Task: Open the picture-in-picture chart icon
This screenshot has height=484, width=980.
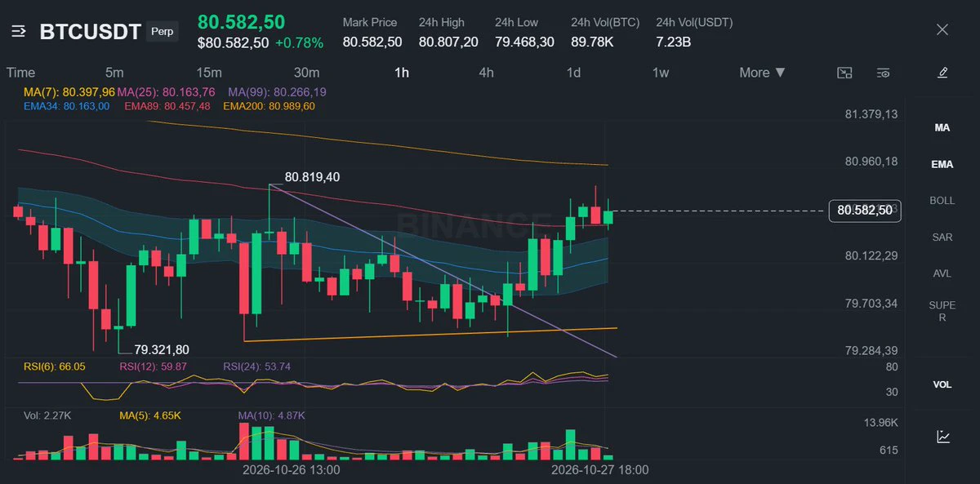Action: pos(844,73)
